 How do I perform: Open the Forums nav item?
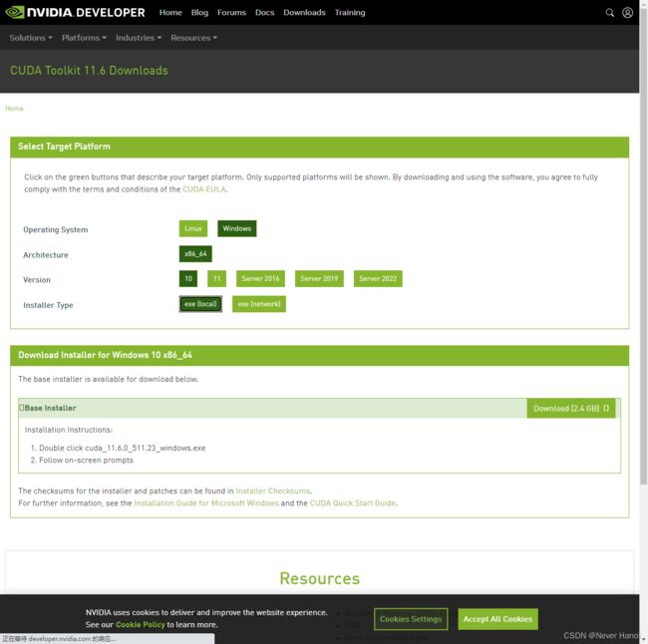point(231,12)
